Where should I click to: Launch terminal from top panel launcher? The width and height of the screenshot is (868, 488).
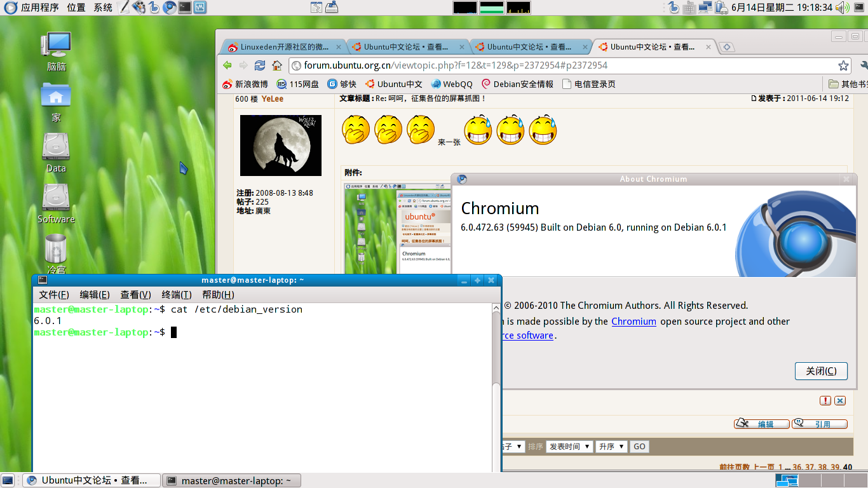(184, 8)
